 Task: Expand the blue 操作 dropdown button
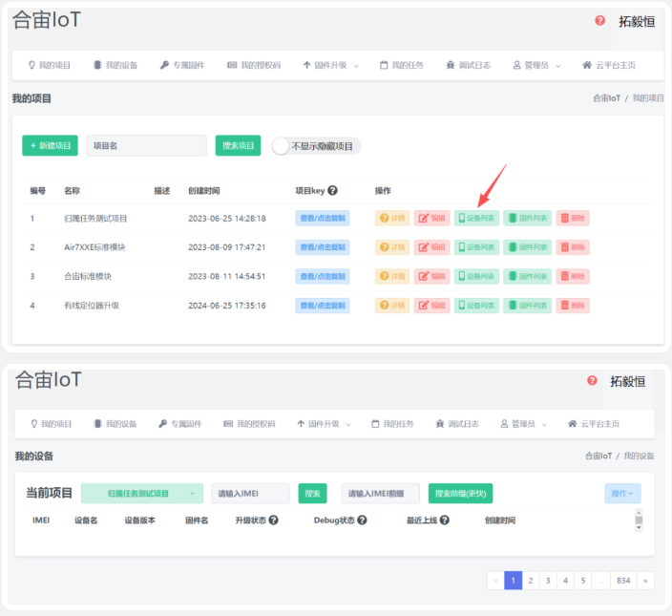[x=622, y=494]
